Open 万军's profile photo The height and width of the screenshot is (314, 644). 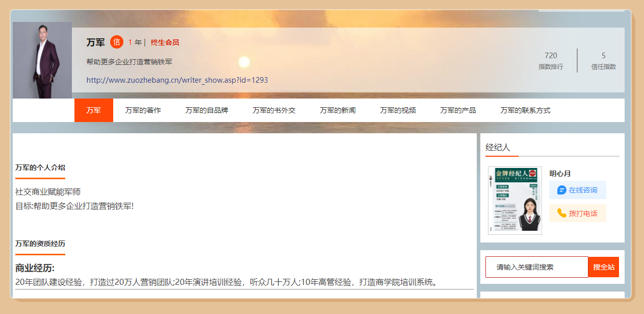(42, 60)
